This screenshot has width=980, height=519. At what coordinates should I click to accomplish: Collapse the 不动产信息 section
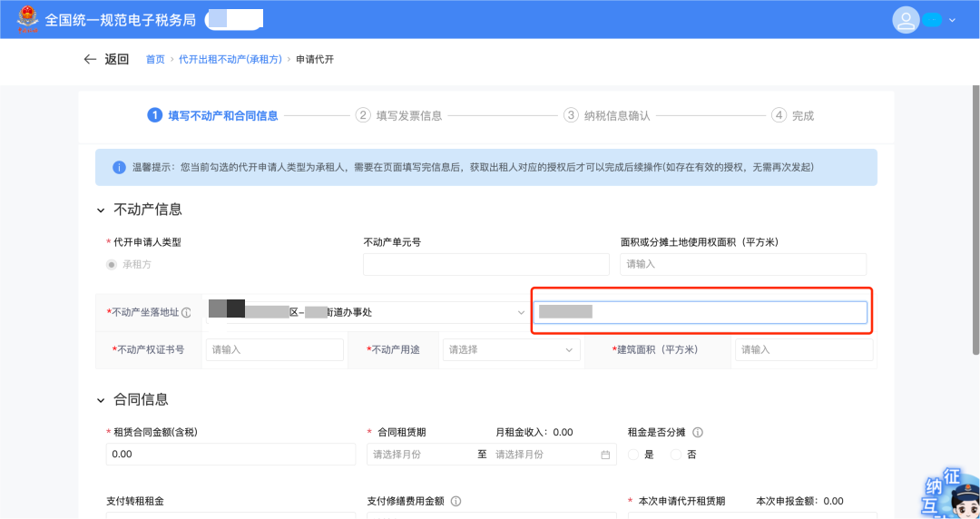[100, 211]
